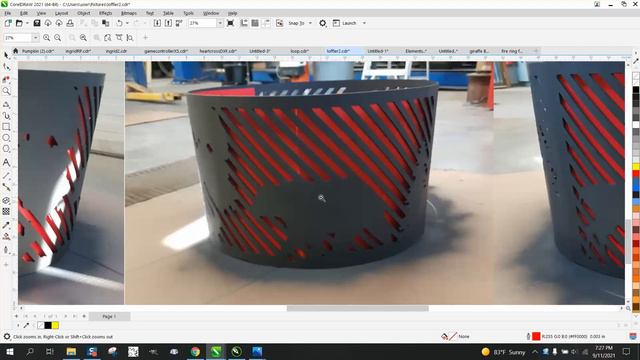Click the black swatch in document palette
Screen dimensions: 640x360
click(x=48, y=325)
